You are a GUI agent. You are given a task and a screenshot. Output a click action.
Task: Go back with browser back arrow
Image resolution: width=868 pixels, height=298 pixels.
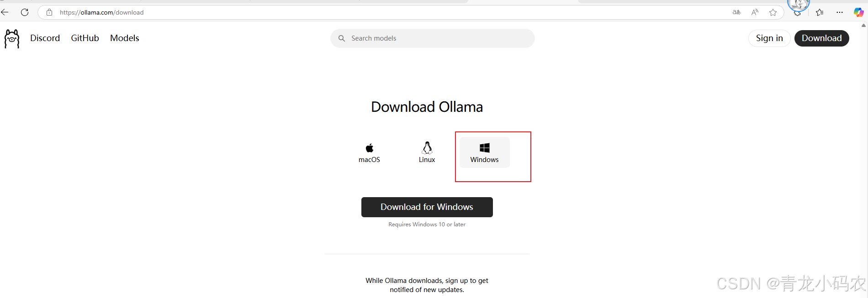(5, 12)
